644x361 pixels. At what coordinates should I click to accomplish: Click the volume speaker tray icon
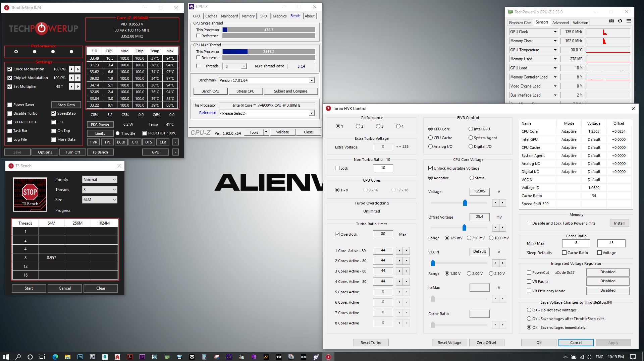click(589, 357)
